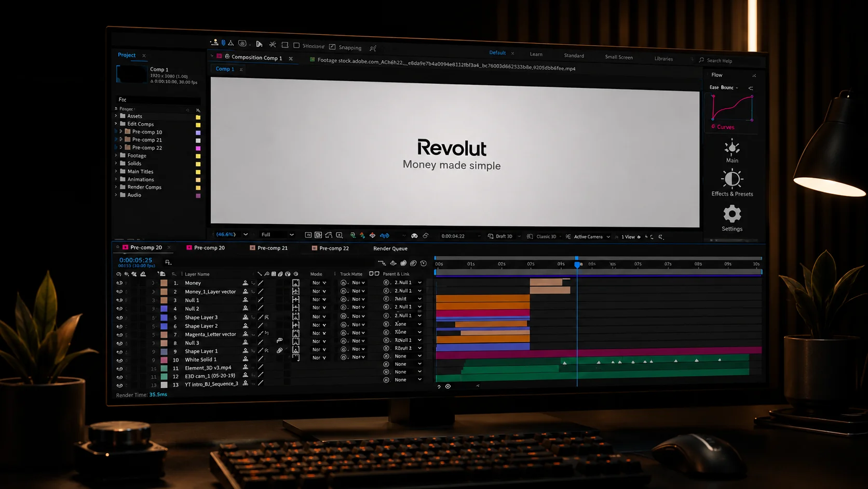Screen dimensions: 868x489
Task: Select the Small Screen workspace tab
Action: tap(619, 57)
